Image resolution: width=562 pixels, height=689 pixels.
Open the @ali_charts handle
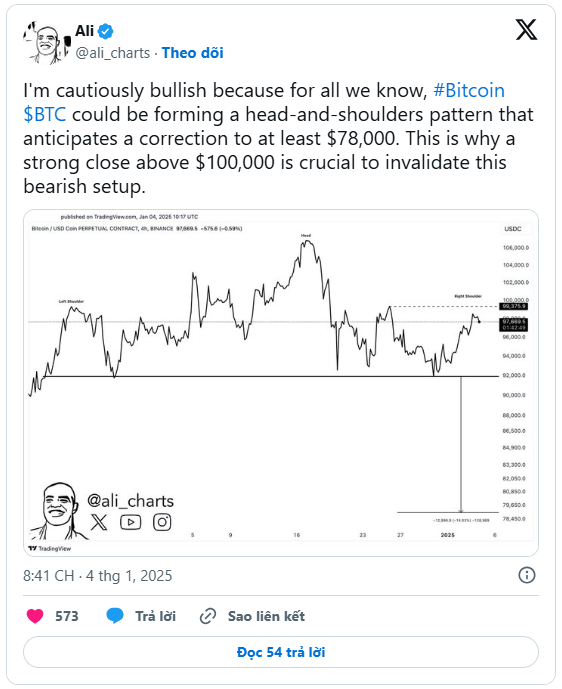(113, 53)
